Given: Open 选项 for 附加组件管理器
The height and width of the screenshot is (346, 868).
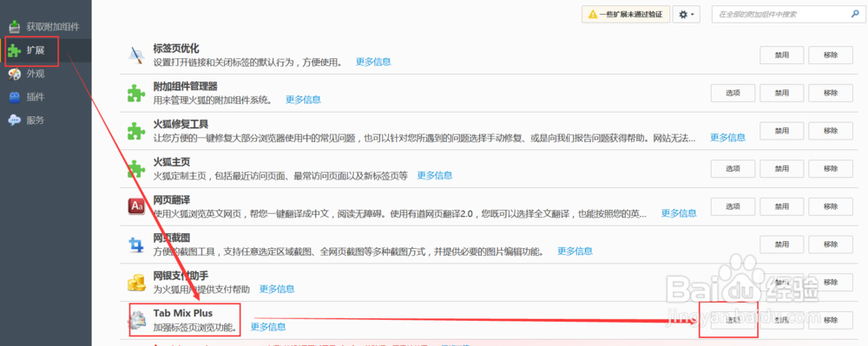Looking at the screenshot, I should (733, 93).
